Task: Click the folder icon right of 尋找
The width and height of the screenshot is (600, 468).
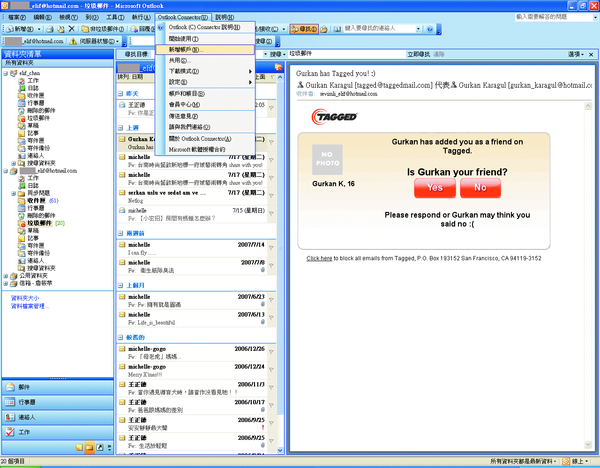Action: 324,29
